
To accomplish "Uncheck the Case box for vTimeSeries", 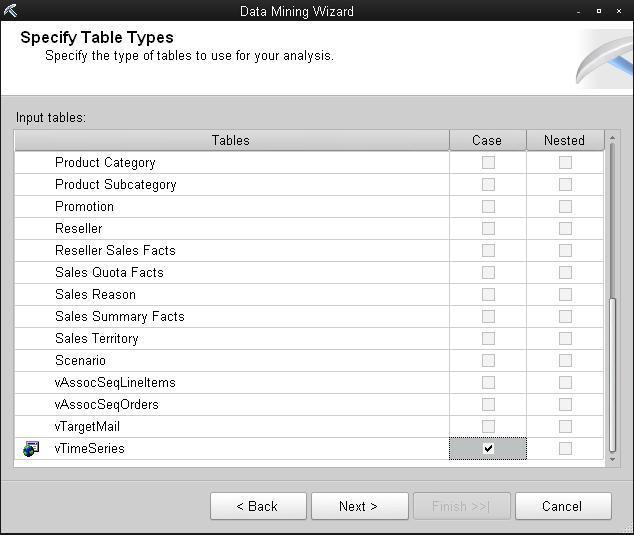I will [x=488, y=448].
